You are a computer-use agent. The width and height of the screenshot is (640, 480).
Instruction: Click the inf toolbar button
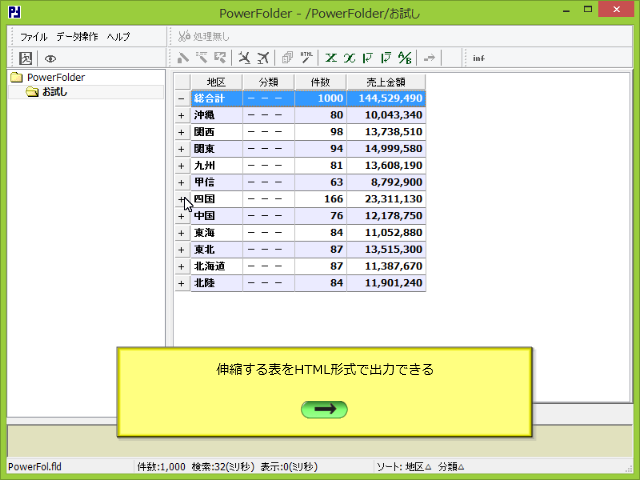pyautogui.click(x=478, y=58)
